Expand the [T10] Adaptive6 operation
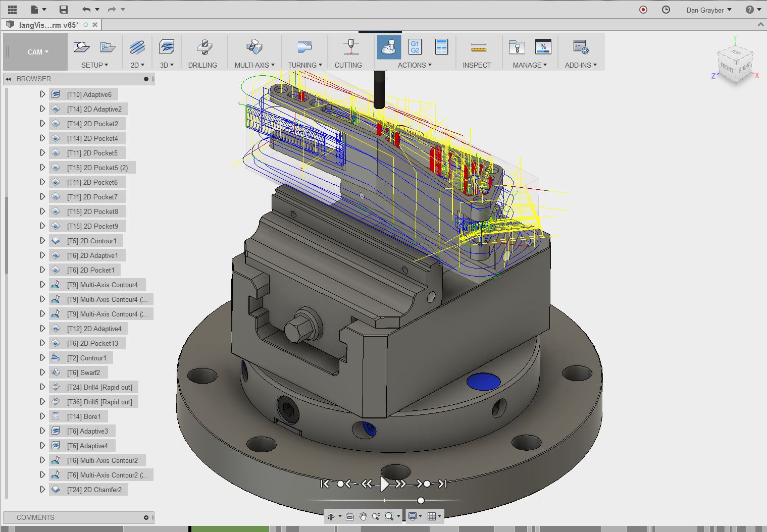This screenshot has height=532, width=767. pos(42,94)
